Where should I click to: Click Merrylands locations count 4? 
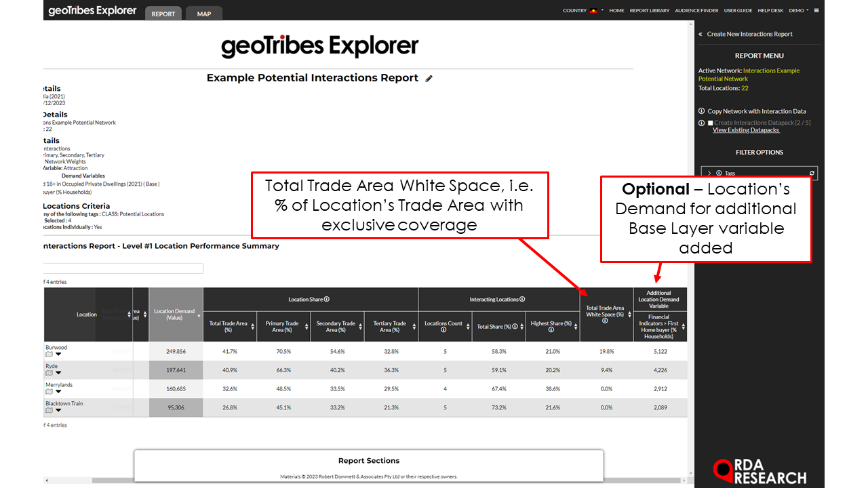[445, 389]
